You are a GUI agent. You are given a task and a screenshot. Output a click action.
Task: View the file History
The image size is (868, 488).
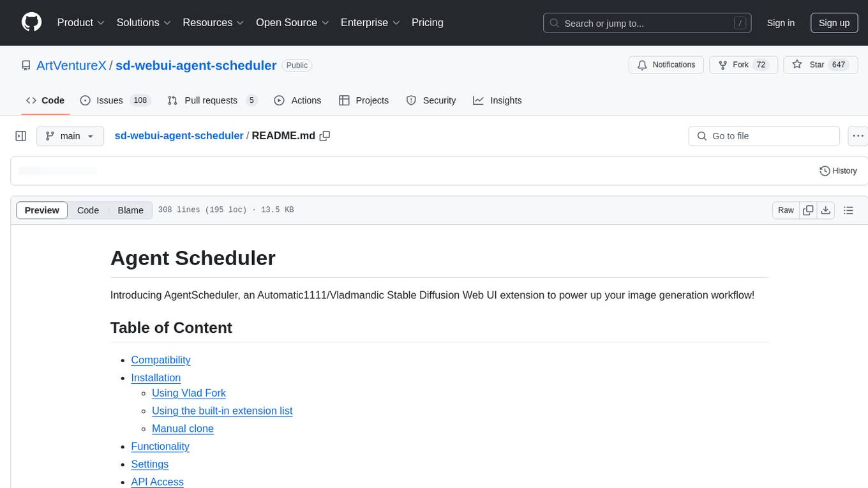[838, 171]
